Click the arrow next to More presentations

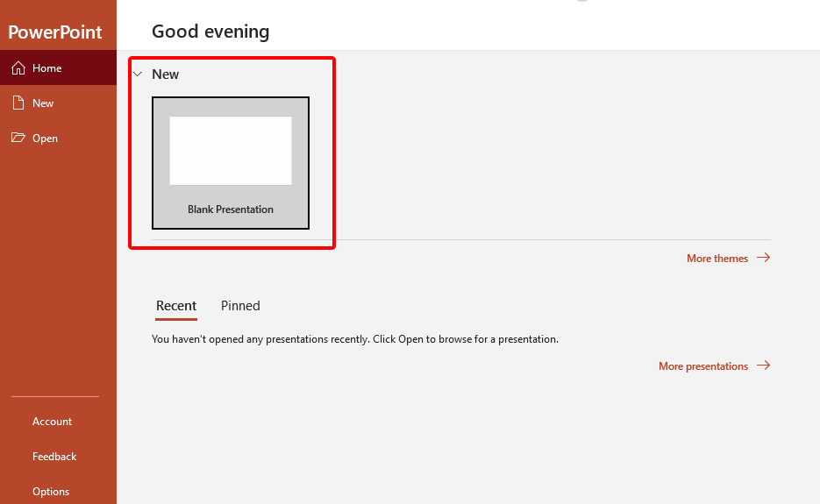[764, 365]
